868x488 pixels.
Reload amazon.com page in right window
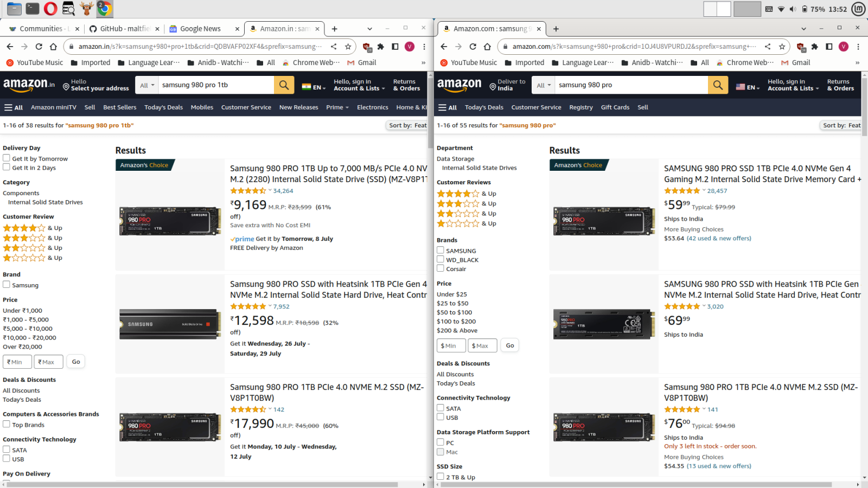[473, 47]
